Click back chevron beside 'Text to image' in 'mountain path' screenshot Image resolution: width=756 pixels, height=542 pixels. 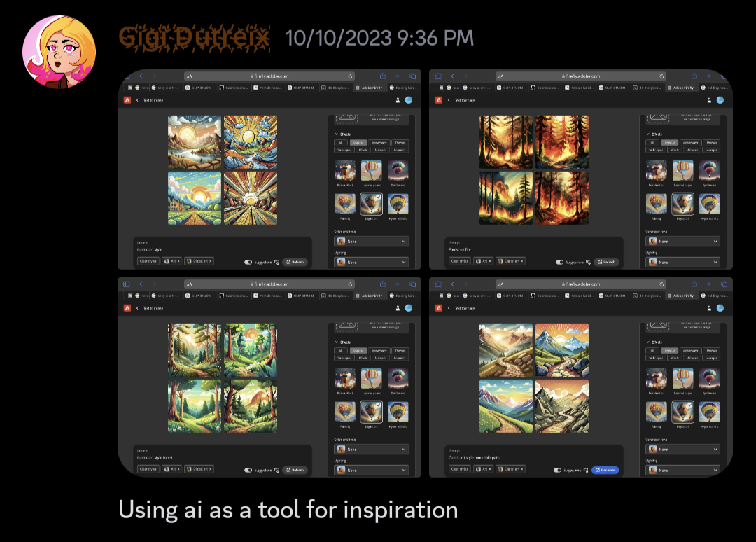pyautogui.click(x=449, y=307)
